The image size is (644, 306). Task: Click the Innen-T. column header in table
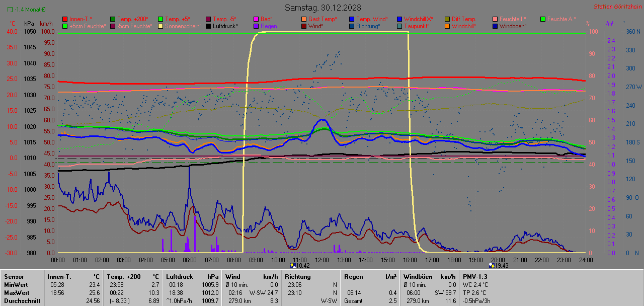tap(59, 276)
